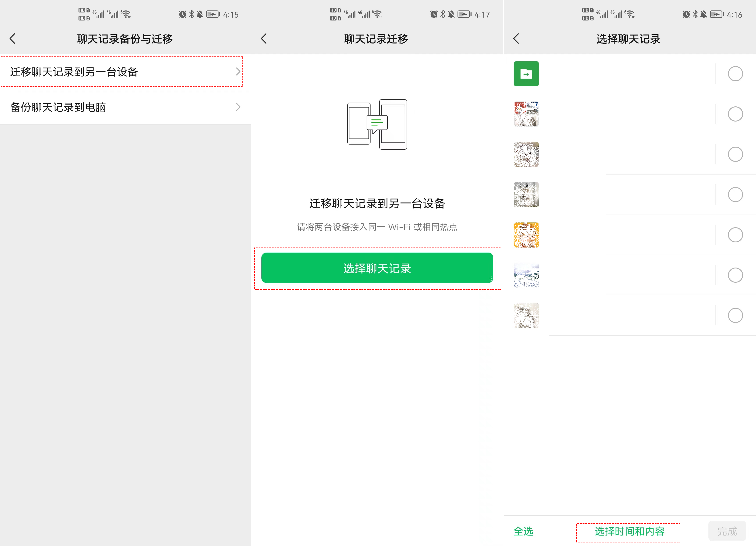Select the yellow avatar contact icon
The width and height of the screenshot is (756, 546).
pyautogui.click(x=526, y=234)
